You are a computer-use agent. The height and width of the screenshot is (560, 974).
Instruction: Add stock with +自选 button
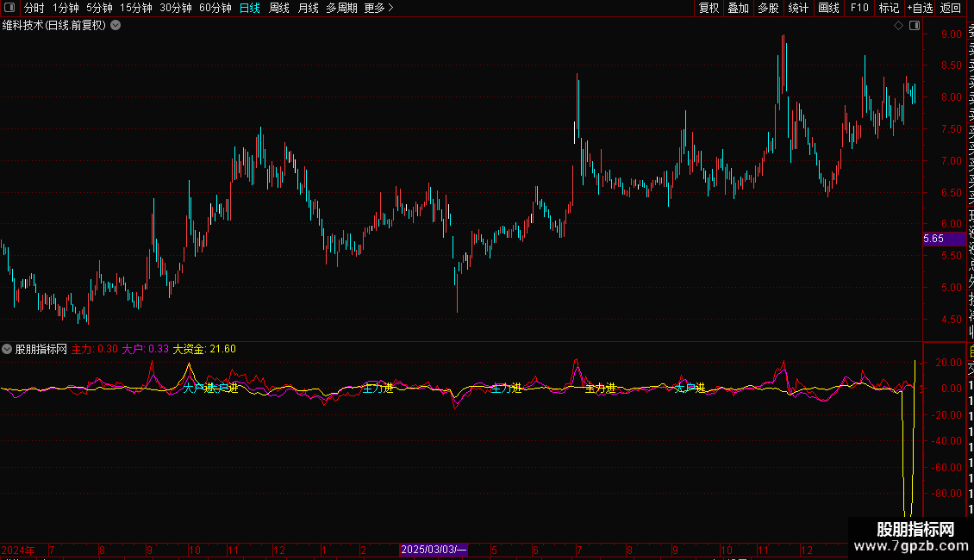pos(920,8)
